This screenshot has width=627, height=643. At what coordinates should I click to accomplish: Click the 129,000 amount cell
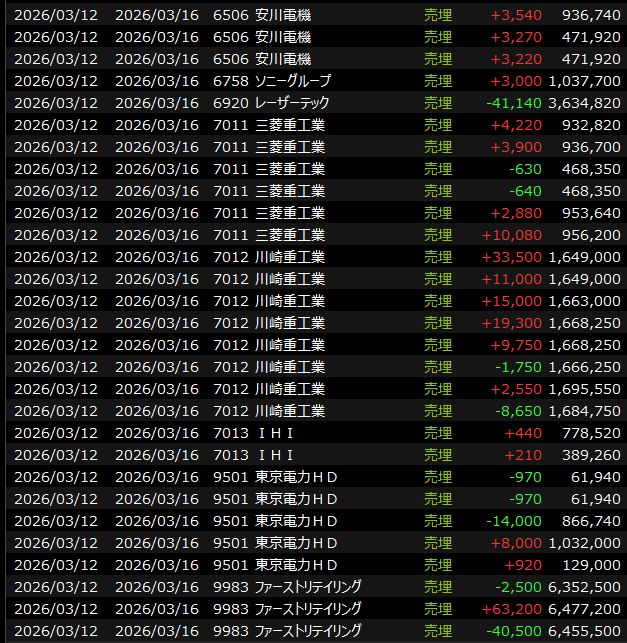click(x=592, y=564)
